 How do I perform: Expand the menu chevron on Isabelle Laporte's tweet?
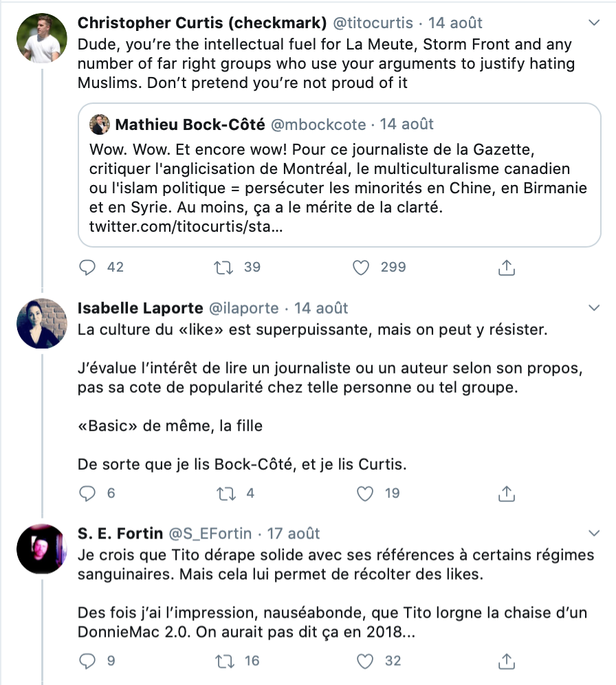pos(595,307)
